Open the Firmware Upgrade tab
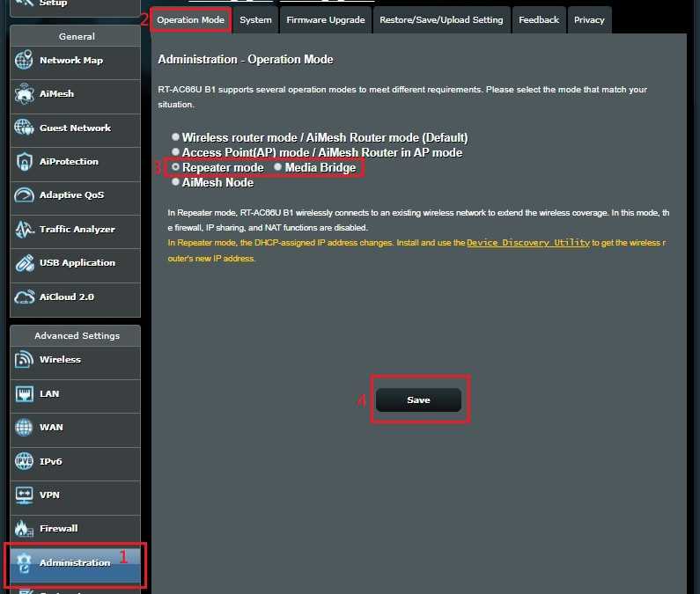 click(x=326, y=20)
